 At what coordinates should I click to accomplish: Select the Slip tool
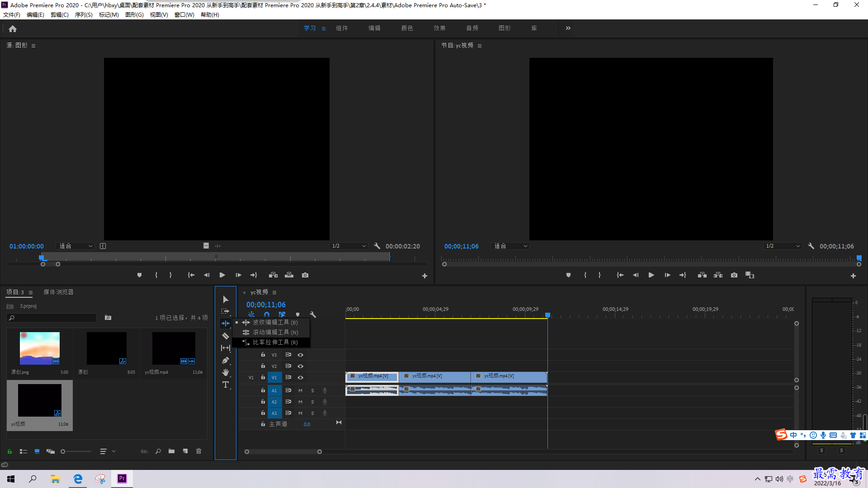pos(226,348)
